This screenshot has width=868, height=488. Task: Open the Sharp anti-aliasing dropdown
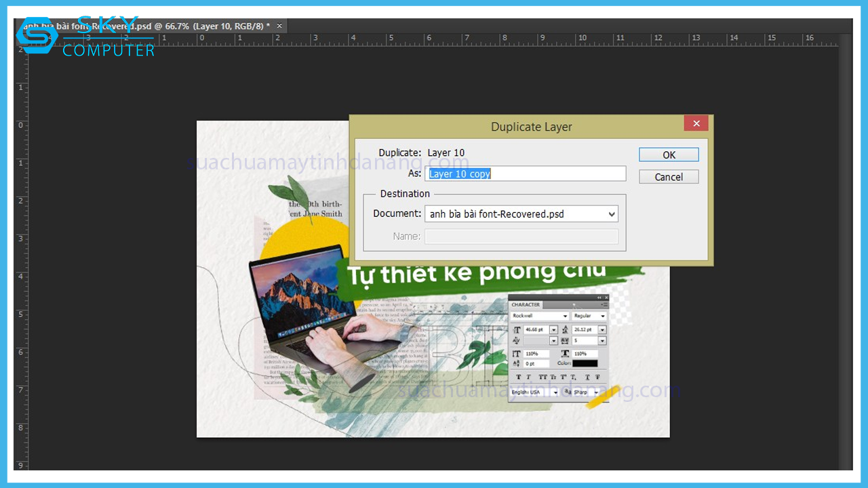pyautogui.click(x=597, y=392)
